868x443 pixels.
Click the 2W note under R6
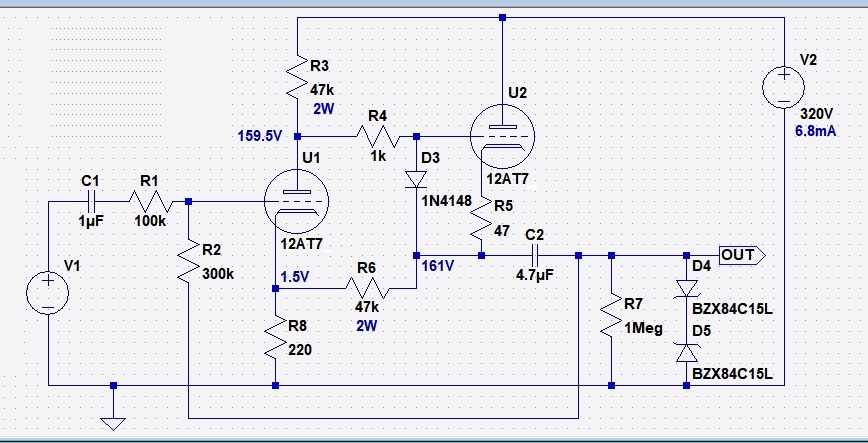click(366, 326)
